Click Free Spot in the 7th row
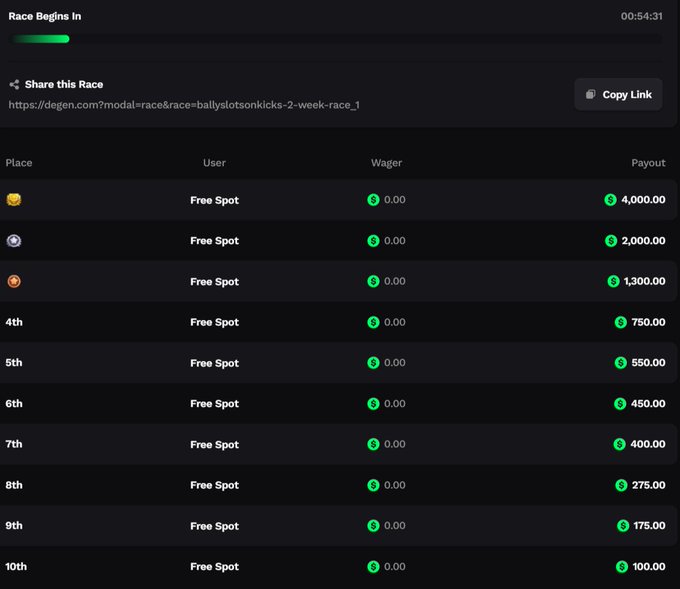The height and width of the screenshot is (589, 680). 214,445
